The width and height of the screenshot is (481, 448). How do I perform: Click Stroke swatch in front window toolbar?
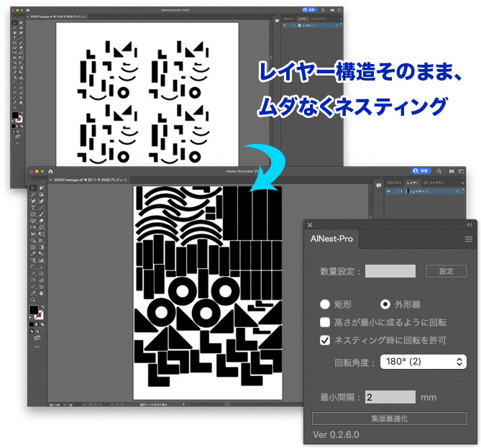[x=40, y=316]
